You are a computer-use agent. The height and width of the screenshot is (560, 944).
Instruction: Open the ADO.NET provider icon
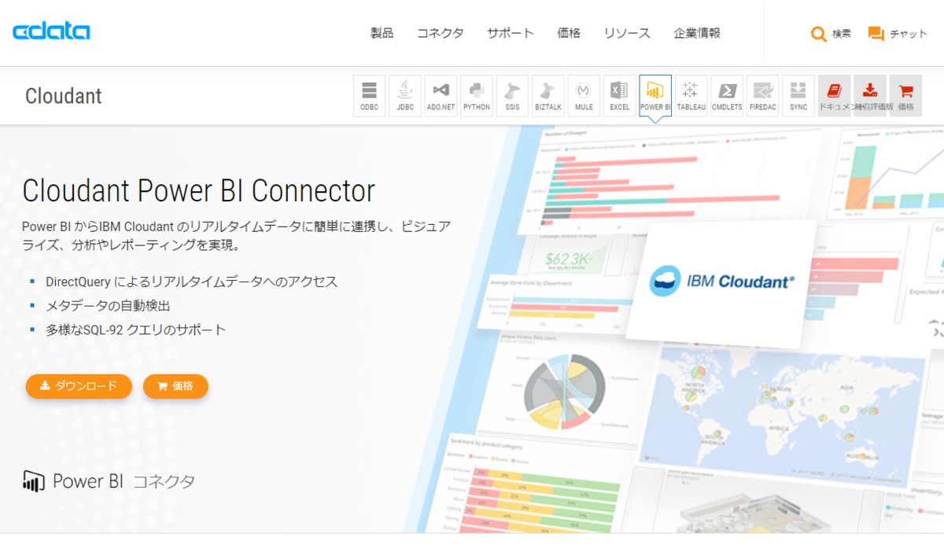tap(441, 96)
